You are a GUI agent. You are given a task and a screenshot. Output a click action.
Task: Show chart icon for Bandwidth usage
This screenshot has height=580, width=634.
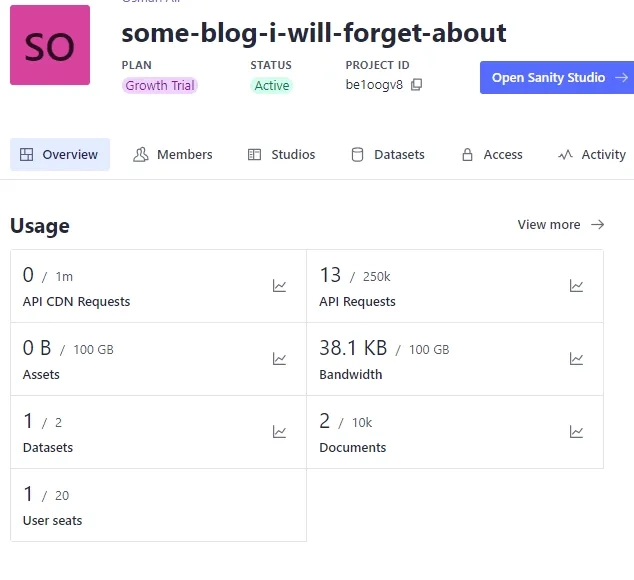click(x=576, y=359)
